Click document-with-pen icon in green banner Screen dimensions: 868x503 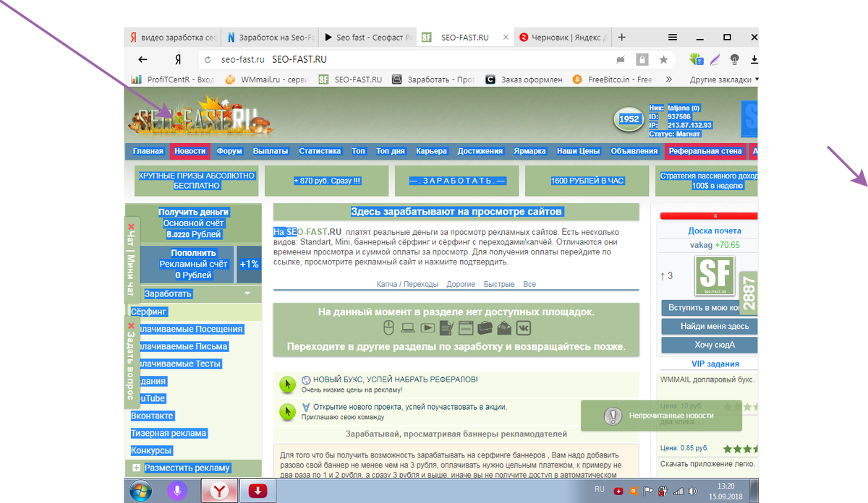(x=446, y=328)
